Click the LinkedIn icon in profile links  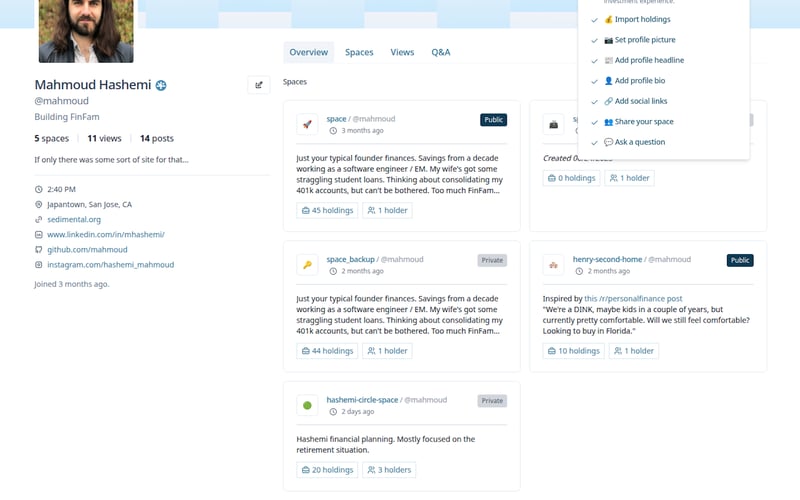point(38,235)
